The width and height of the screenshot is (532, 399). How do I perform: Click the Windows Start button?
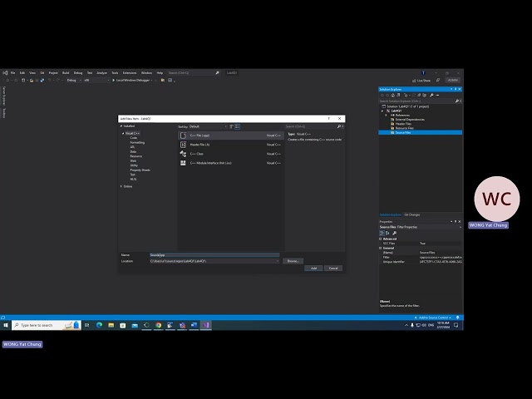(6, 325)
